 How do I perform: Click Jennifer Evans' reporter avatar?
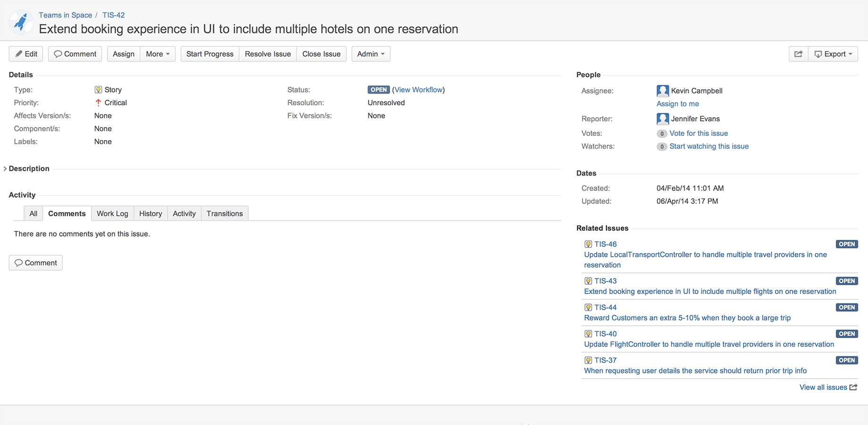tap(662, 119)
